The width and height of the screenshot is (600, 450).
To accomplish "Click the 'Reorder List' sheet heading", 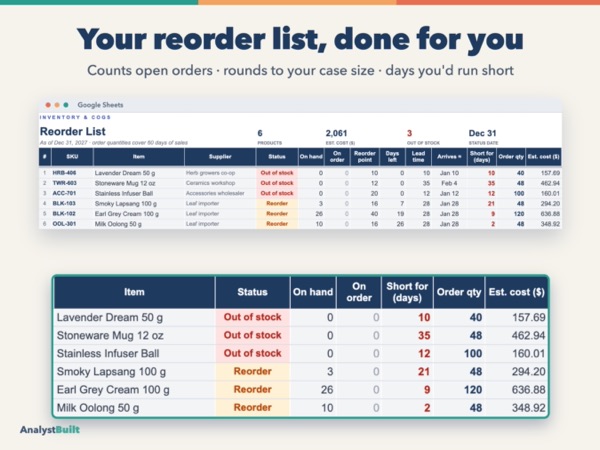I will pos(73,132).
